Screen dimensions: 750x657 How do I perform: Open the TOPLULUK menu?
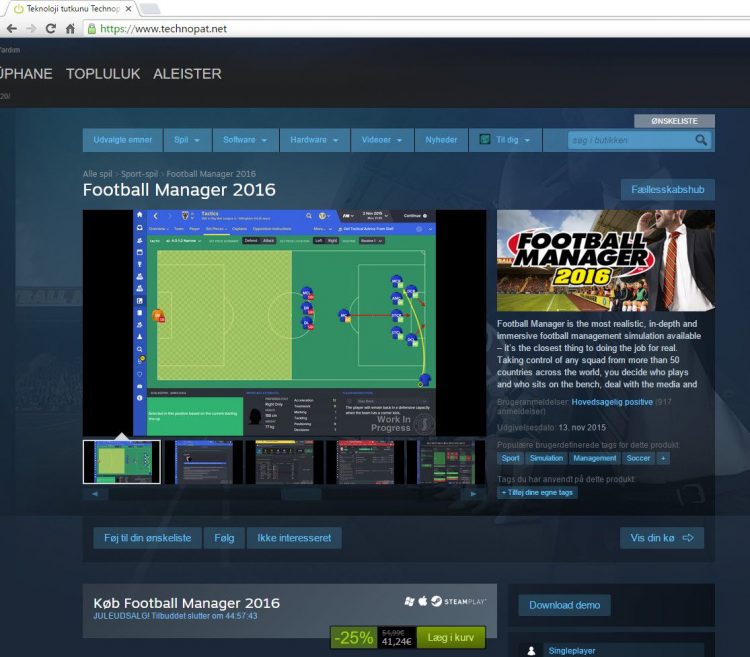103,74
